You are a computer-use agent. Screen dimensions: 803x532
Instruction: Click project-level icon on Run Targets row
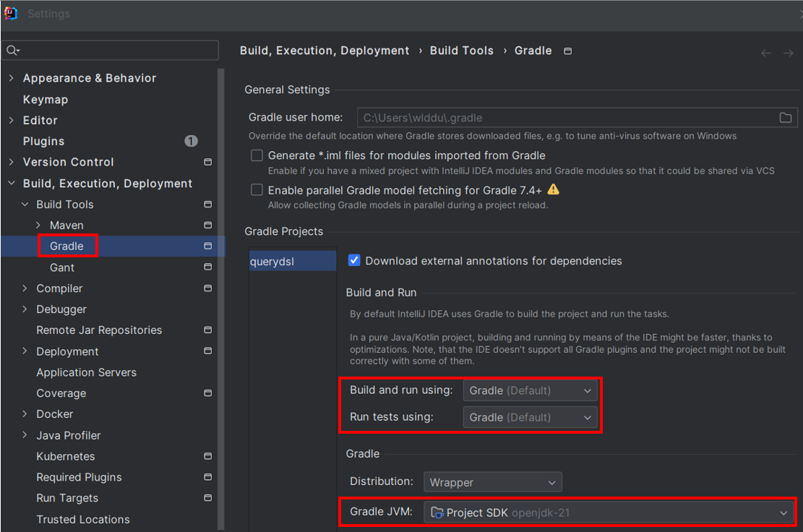pyautogui.click(x=208, y=498)
